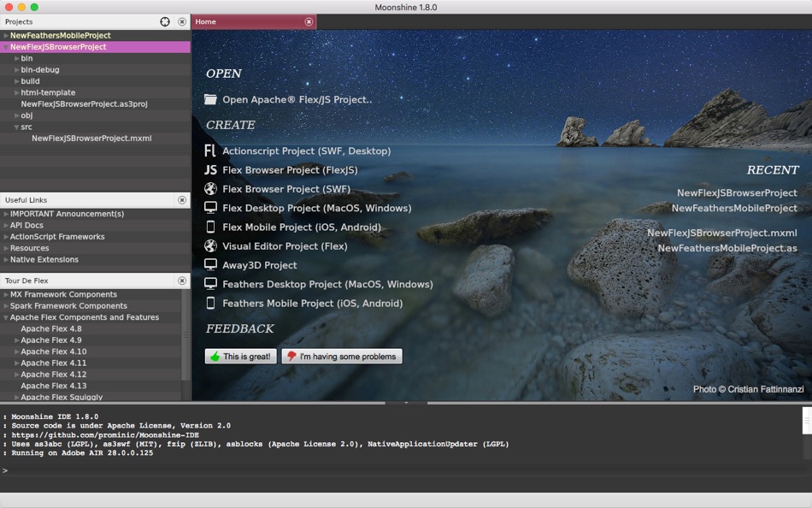
Task: Expand API Docs in Useful Links
Action: (6, 225)
